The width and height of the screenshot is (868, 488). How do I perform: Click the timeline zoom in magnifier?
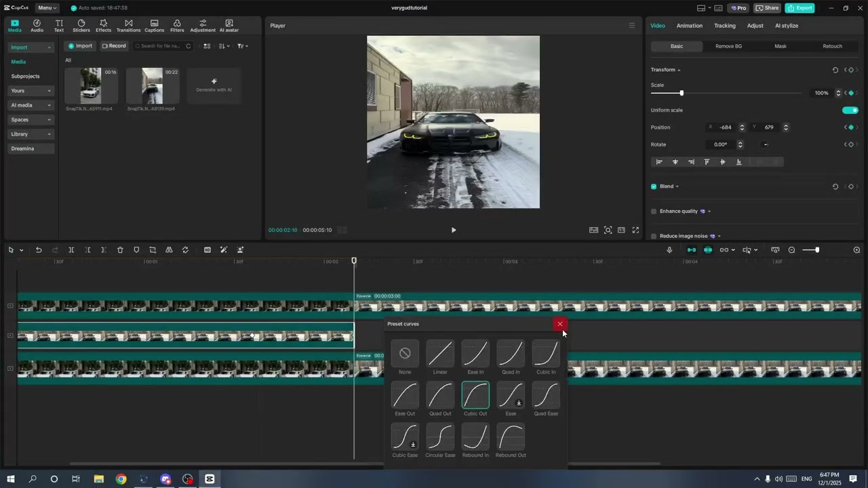coord(856,250)
